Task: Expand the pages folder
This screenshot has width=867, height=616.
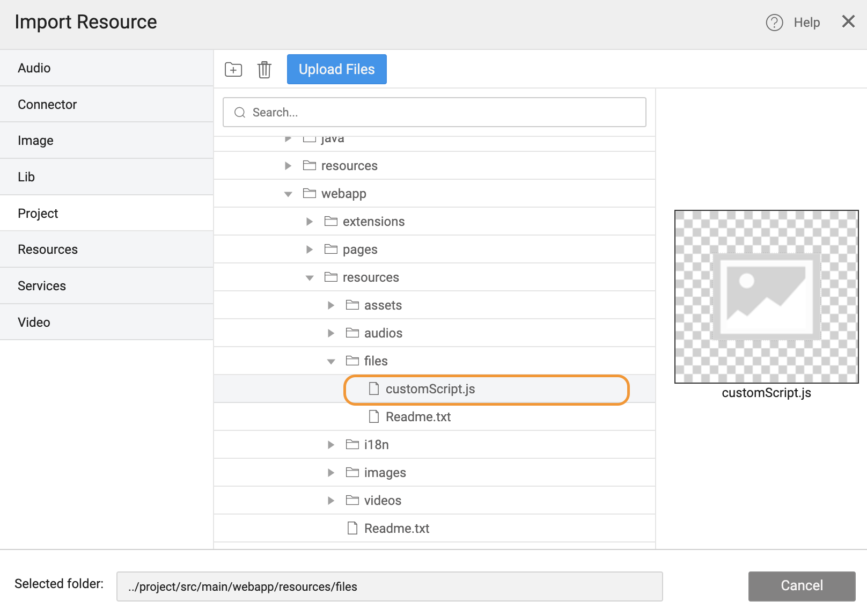Action: tap(309, 249)
